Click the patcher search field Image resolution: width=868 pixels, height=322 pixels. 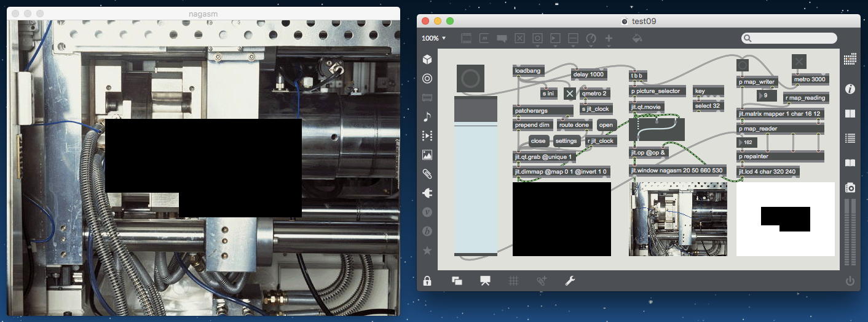coord(789,38)
